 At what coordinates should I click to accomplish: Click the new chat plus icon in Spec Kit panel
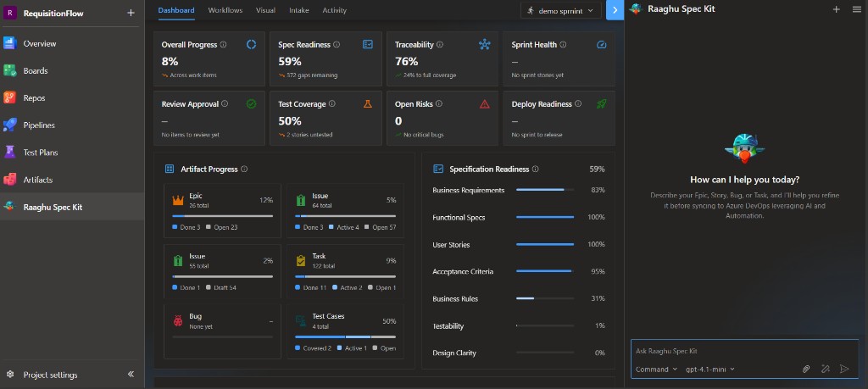point(837,8)
